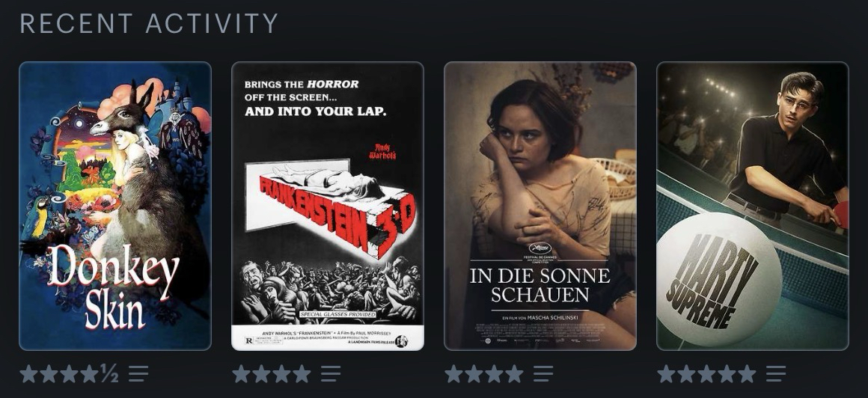Click the first star under Donkey Skin

[28, 373]
